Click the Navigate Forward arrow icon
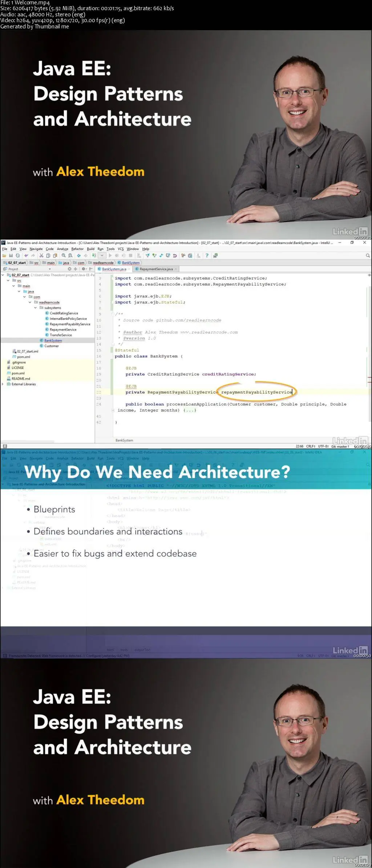Image resolution: width=372 pixels, height=868 pixels. (86, 255)
